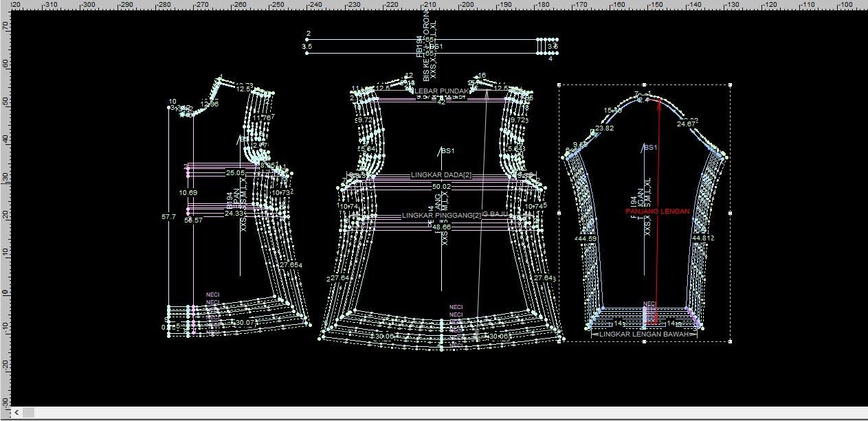Click the -200 mark on top ruler
The image size is (868, 421).
(x=467, y=5)
